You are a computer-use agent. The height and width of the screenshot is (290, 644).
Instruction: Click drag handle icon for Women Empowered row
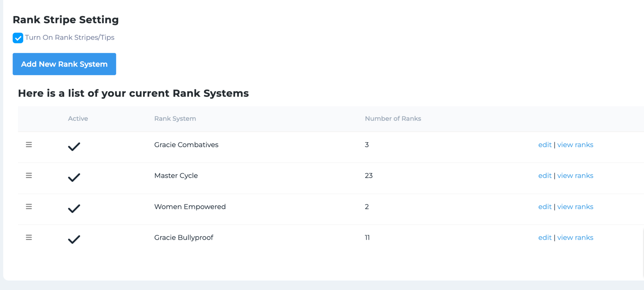click(29, 206)
